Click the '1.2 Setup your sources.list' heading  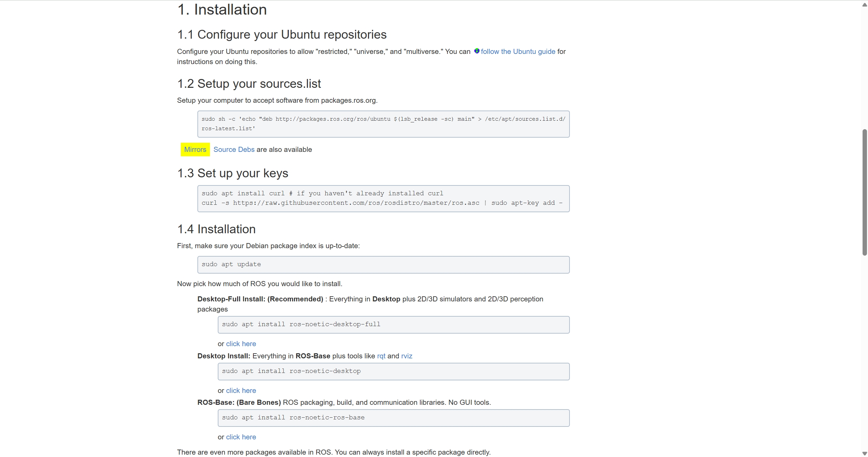(249, 84)
